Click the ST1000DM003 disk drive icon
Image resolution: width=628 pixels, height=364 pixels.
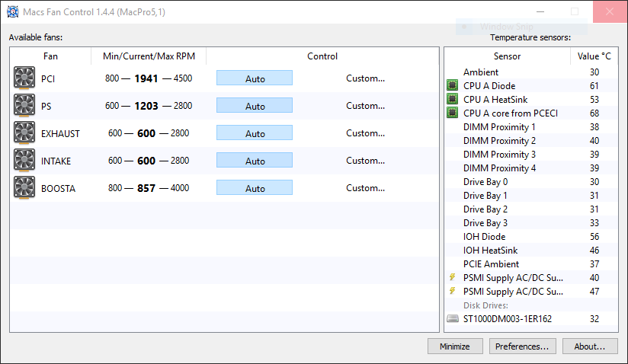453,319
